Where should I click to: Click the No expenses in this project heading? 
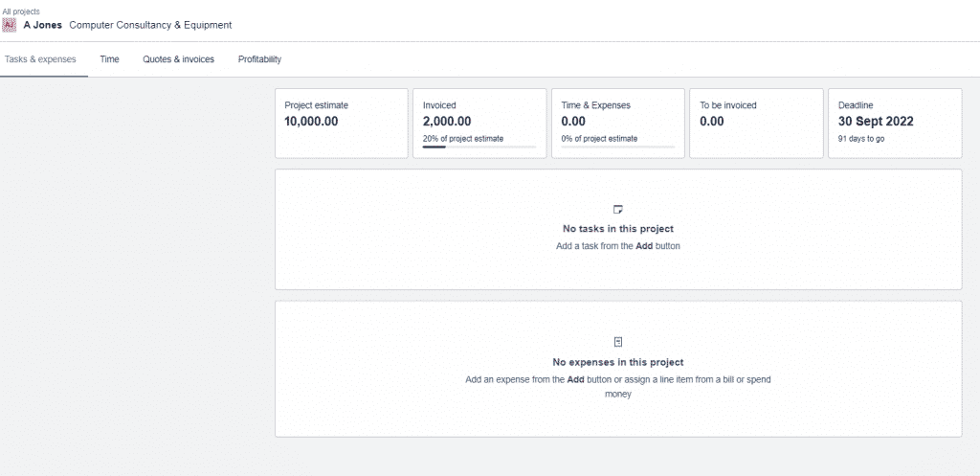[618, 362]
